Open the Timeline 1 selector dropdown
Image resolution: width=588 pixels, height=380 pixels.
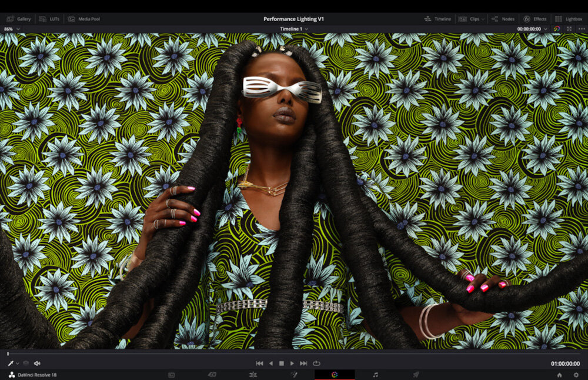294,29
